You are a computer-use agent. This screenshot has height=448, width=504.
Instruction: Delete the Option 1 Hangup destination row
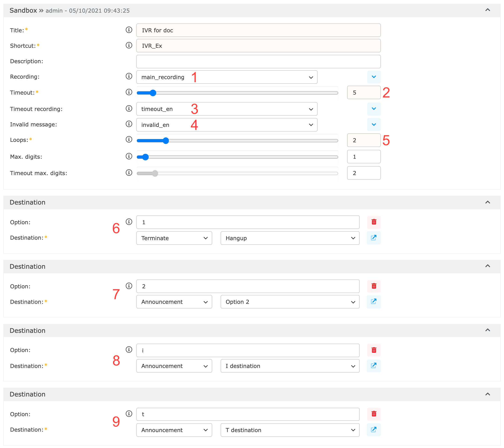374,222
